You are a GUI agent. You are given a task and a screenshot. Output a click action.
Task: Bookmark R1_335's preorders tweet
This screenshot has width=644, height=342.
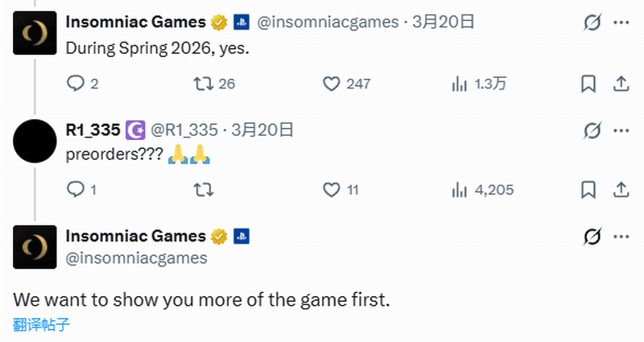pos(588,190)
